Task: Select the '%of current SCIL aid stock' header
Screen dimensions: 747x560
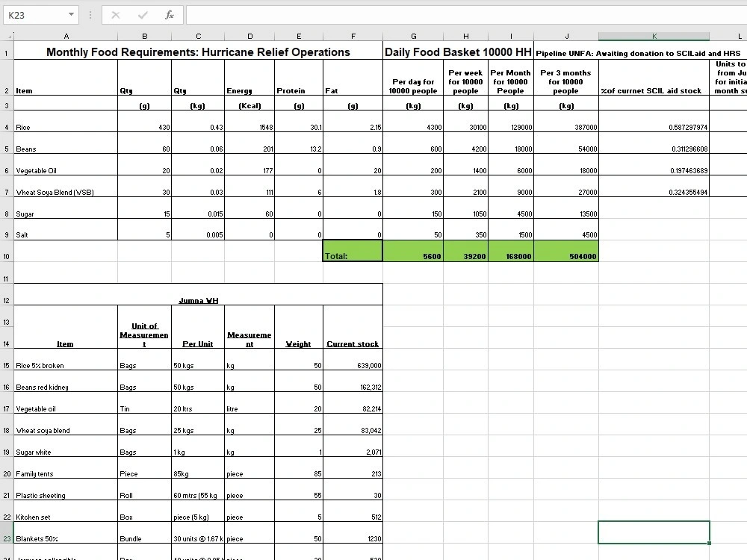Action: tap(654, 78)
